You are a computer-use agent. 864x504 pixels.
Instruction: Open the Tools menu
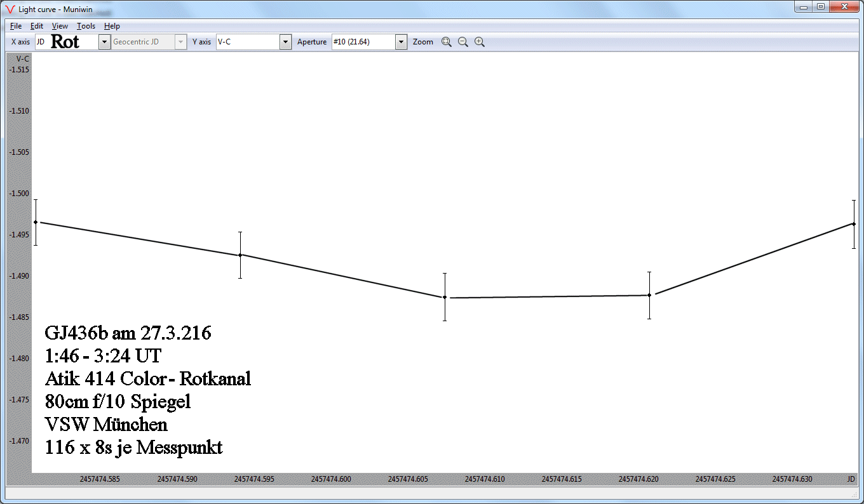[86, 26]
